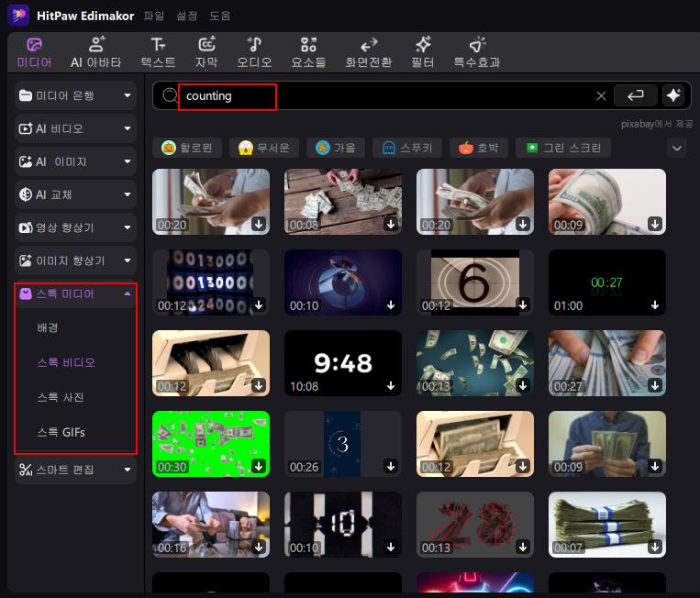Viewport: 700px width, 598px height.
Task: Open the 도움 menu
Action: pos(219,17)
